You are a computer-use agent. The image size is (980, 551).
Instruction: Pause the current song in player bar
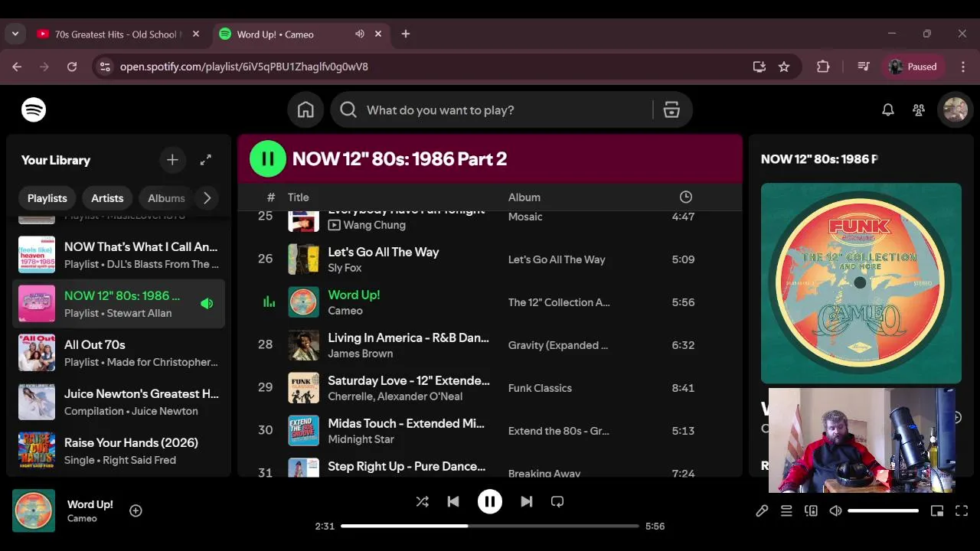[x=490, y=501]
